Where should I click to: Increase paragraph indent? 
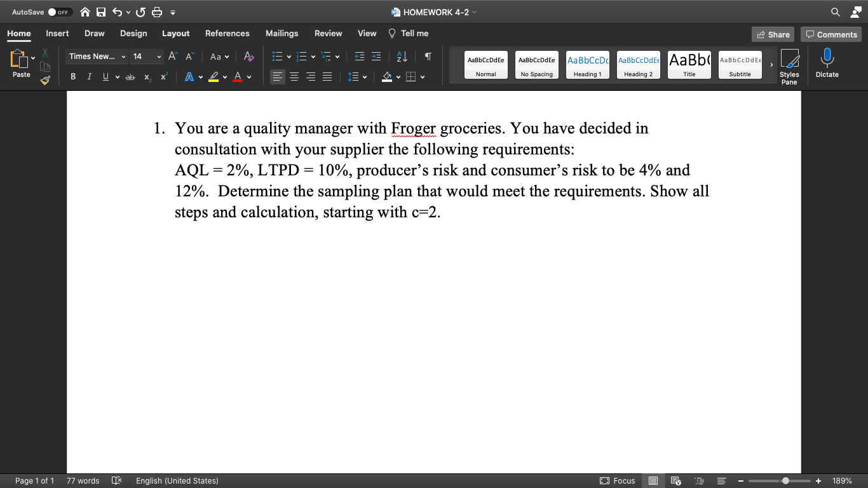coord(376,57)
